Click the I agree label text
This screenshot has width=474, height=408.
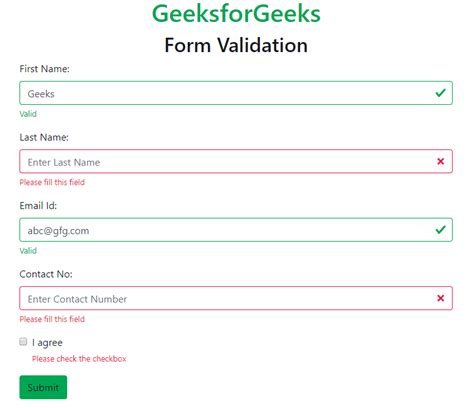(47, 343)
